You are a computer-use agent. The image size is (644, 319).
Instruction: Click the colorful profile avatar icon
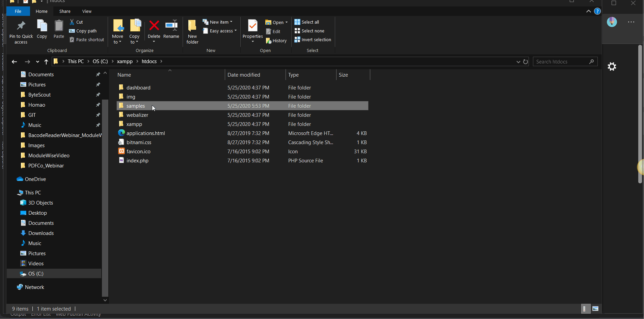click(x=612, y=22)
